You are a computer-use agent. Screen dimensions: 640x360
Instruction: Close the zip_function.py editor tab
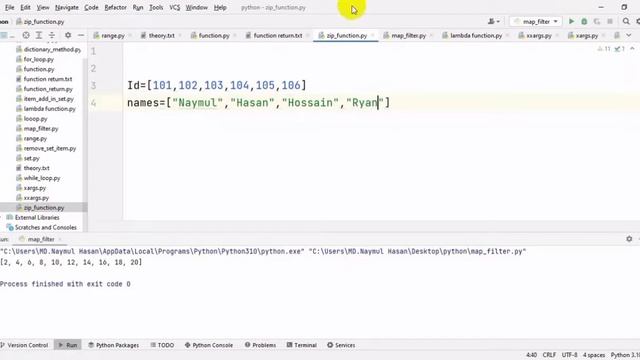[x=373, y=36]
